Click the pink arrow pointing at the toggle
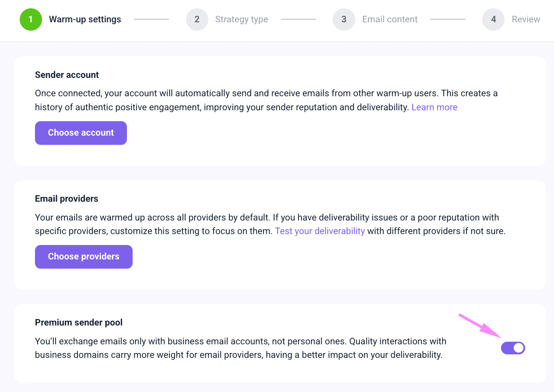The width and height of the screenshot is (554, 392). tap(480, 325)
